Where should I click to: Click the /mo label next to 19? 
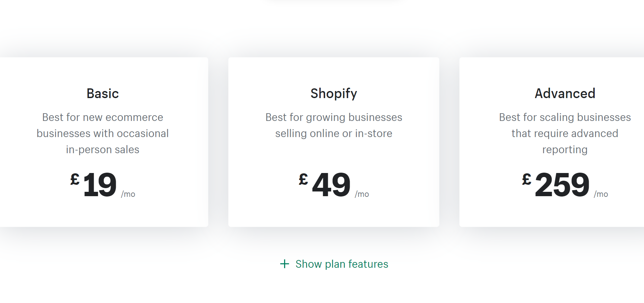click(128, 194)
